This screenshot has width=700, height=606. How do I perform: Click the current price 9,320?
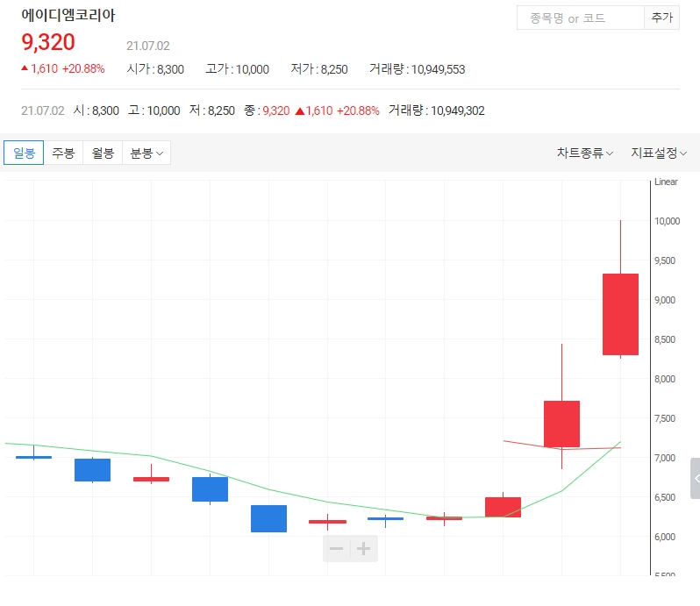click(x=48, y=42)
